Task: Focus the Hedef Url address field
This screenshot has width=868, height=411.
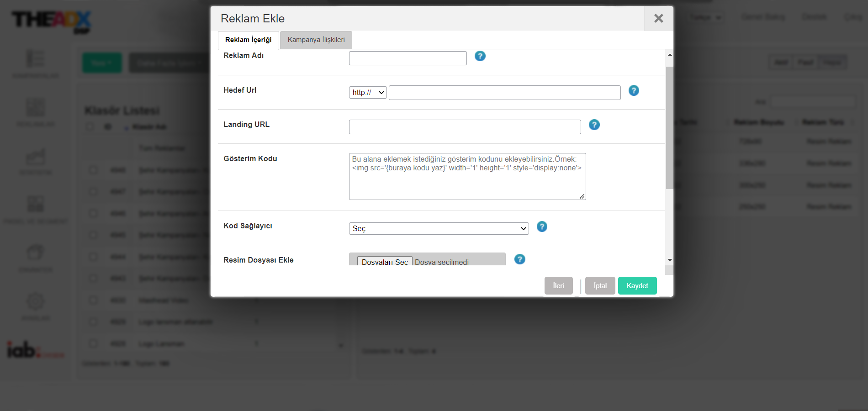Action: 504,93
